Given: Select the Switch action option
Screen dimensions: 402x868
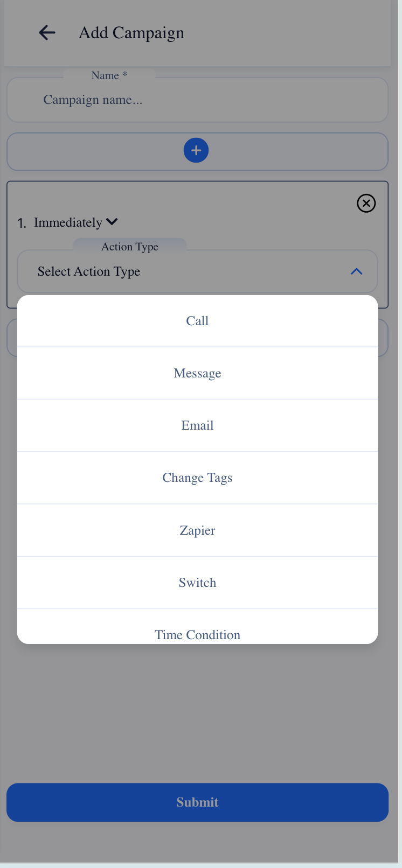Looking at the screenshot, I should [197, 583].
